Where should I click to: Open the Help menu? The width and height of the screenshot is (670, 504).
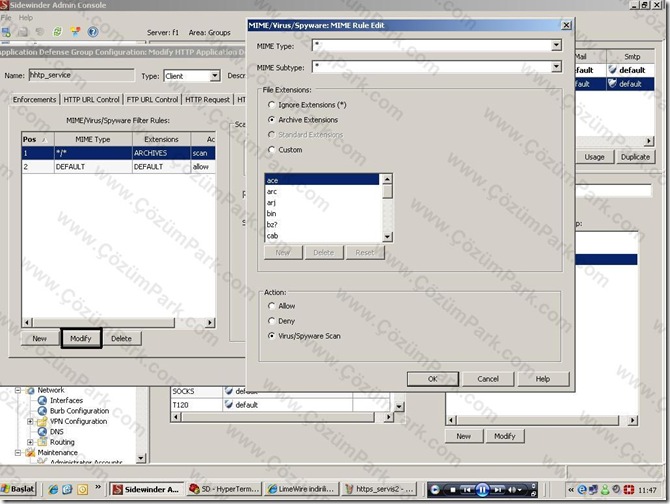[x=26, y=18]
